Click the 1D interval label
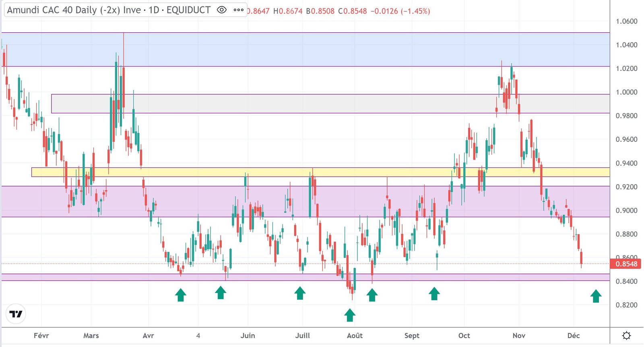 click(154, 10)
